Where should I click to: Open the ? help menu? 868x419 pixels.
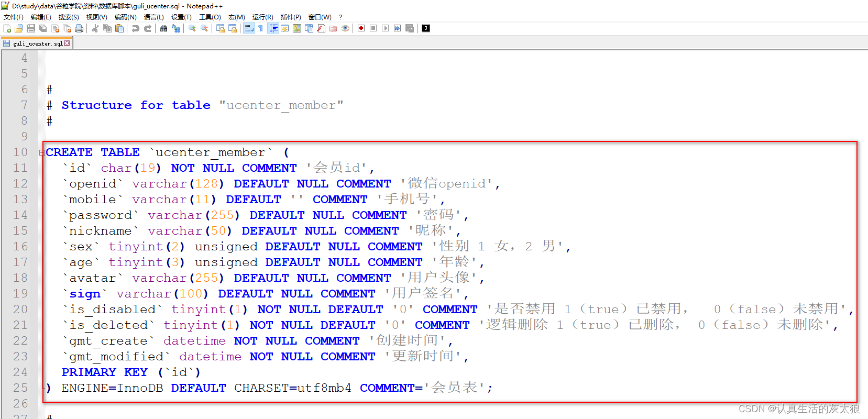point(340,17)
